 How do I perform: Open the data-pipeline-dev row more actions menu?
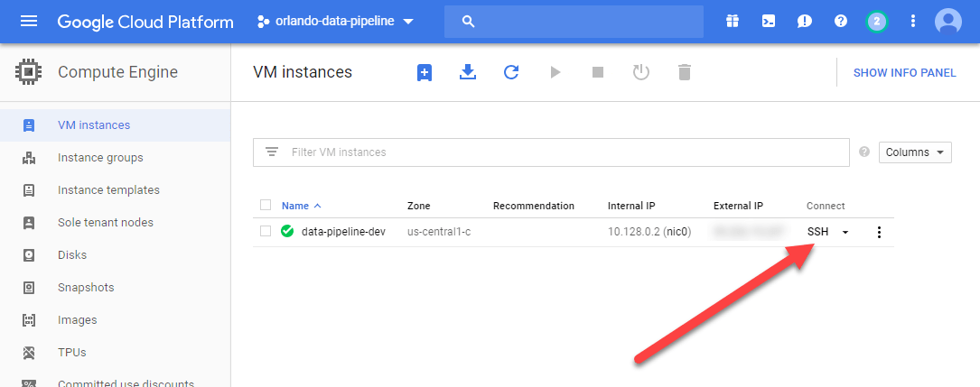pos(879,232)
